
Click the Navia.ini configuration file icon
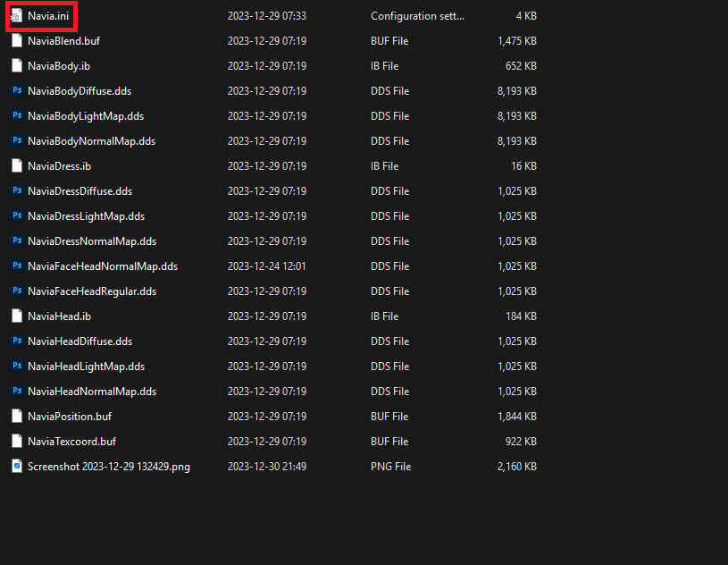(17, 16)
